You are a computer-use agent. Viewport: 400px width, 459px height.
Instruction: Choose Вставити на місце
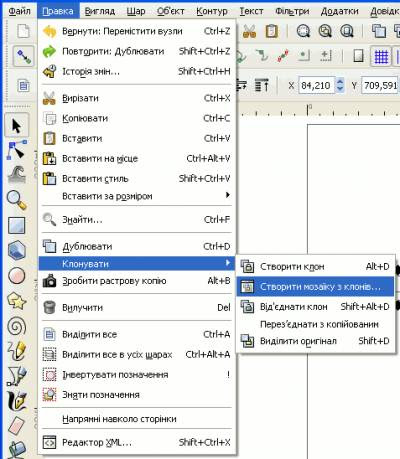pos(136,159)
